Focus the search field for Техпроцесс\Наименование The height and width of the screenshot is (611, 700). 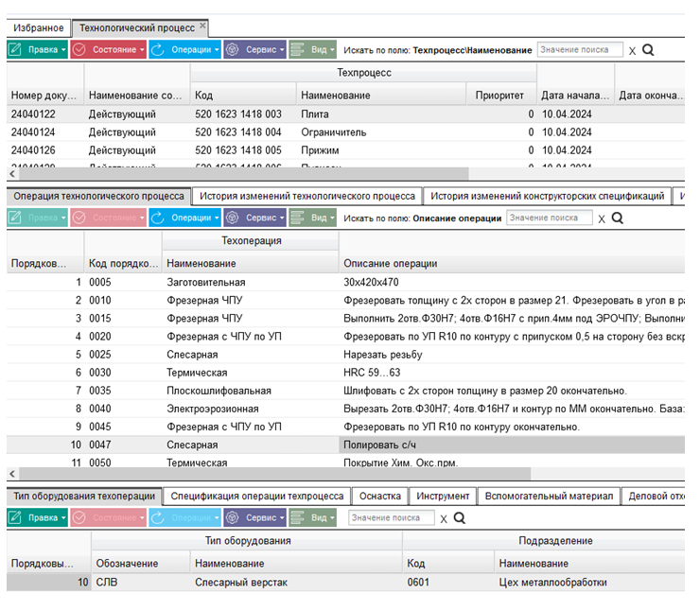coord(580,49)
